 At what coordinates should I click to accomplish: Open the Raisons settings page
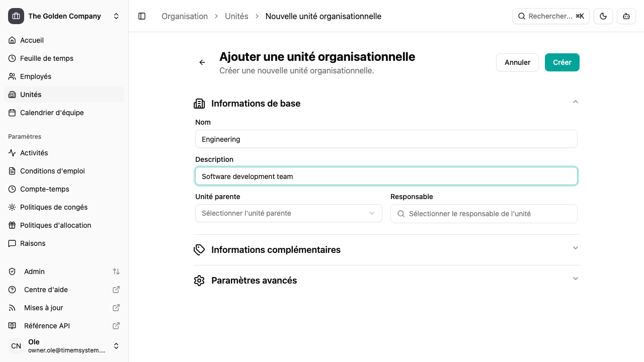point(32,243)
